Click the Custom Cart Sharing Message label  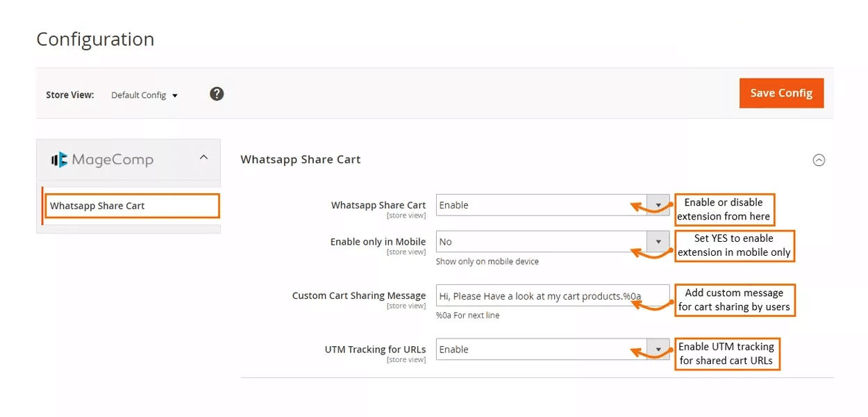tap(358, 295)
